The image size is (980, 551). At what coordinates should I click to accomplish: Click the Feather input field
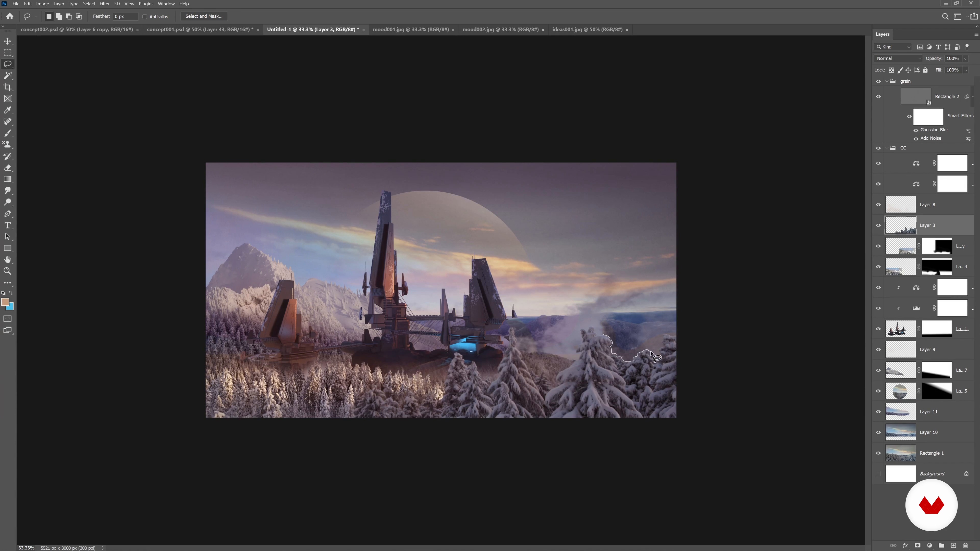tap(125, 16)
